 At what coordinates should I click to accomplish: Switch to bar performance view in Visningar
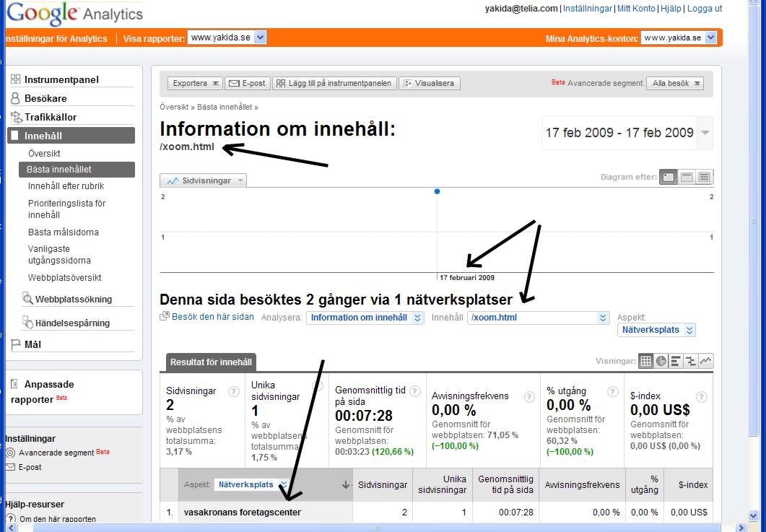[676, 361]
